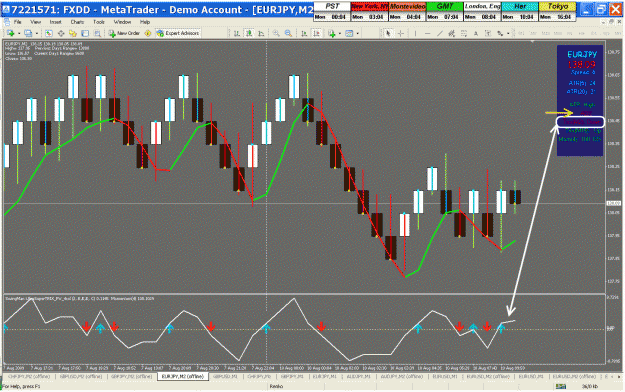The image size is (625, 392).
Task: Open the Tools menu
Action: point(98,22)
